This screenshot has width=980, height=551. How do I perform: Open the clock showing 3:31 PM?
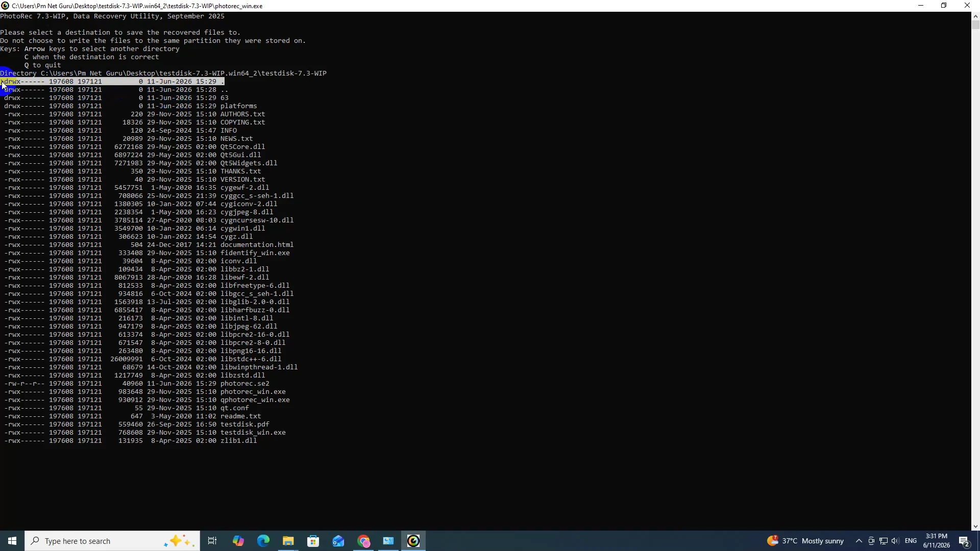(x=937, y=541)
